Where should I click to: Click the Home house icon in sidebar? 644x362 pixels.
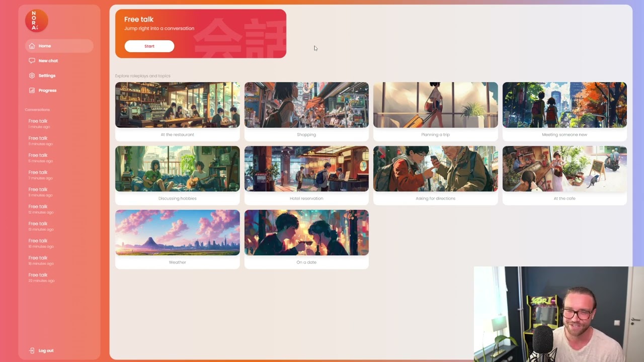point(32,46)
